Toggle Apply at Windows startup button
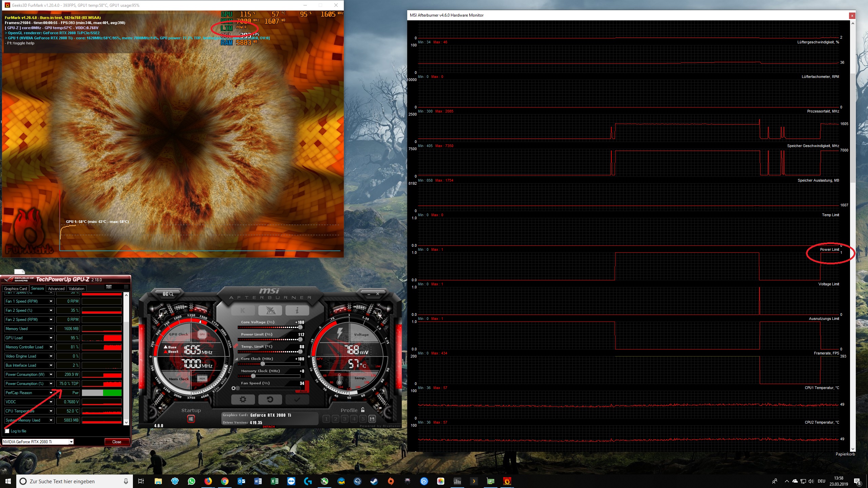This screenshot has height=488, width=868. point(191,419)
